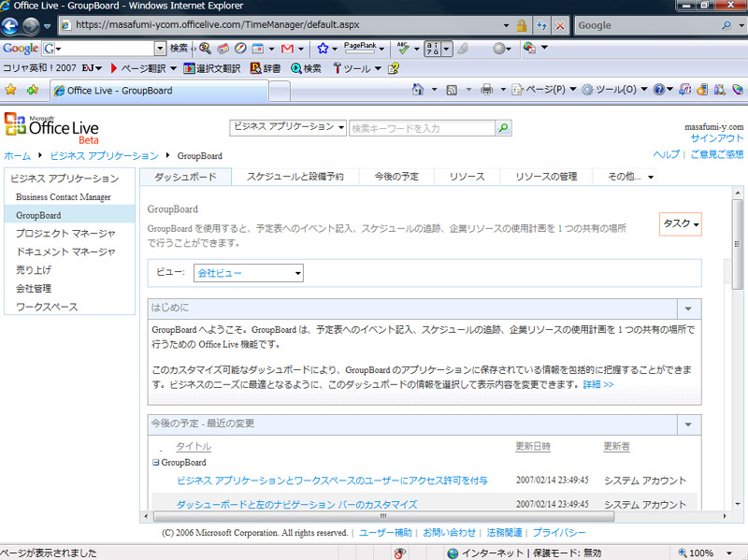
Task: Click the zoom magnifier icon in status bar
Action: tap(683, 553)
